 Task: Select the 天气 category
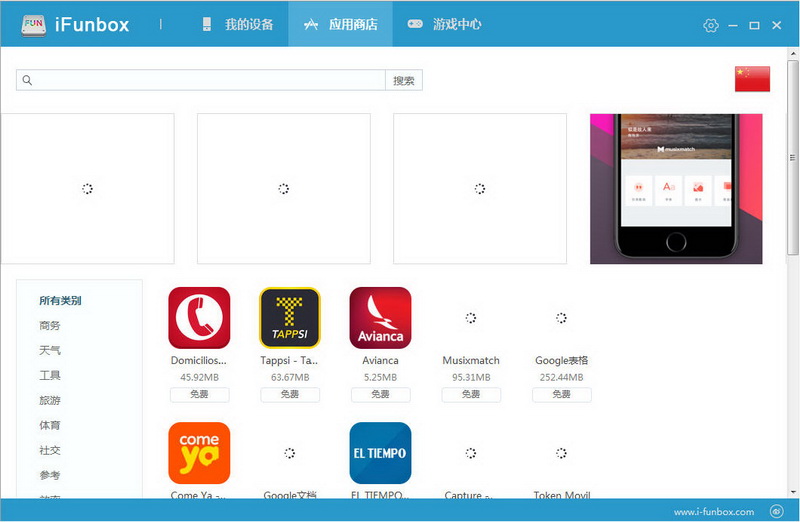point(49,351)
